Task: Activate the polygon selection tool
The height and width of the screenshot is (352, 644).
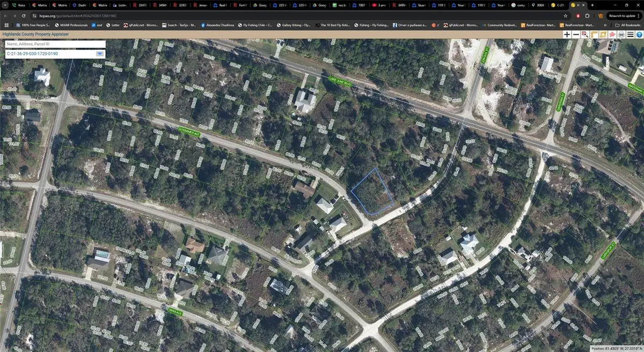Action: pos(611,34)
